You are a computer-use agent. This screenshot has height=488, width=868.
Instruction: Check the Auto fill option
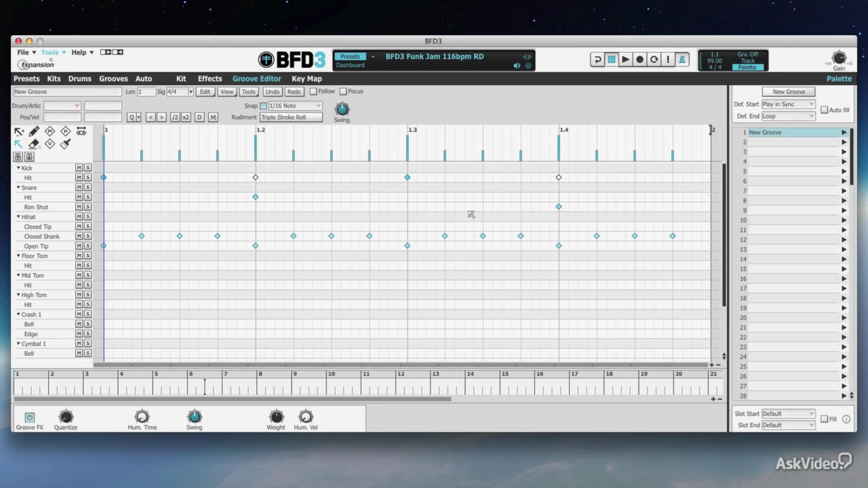tap(824, 110)
